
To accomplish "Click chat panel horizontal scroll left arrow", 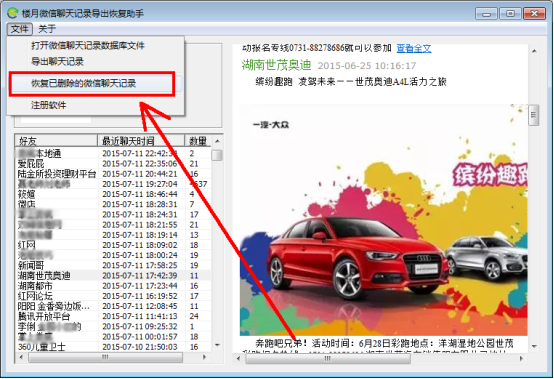I will pos(238,359).
